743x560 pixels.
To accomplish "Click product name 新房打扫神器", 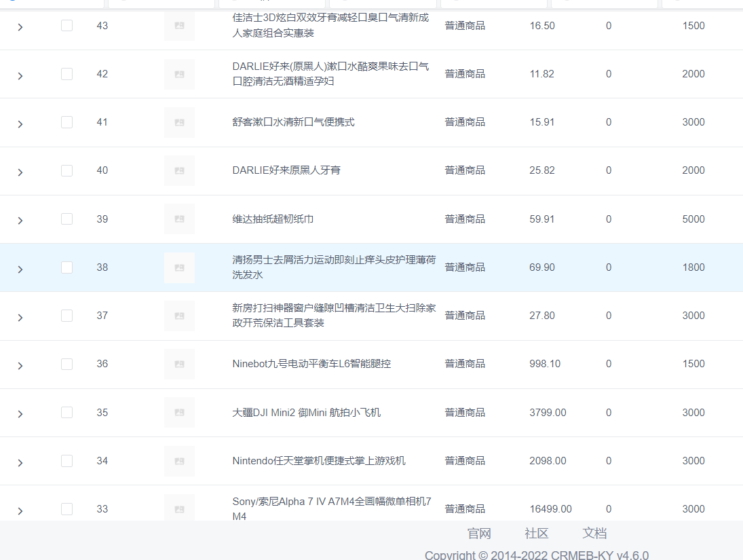I will (334, 316).
